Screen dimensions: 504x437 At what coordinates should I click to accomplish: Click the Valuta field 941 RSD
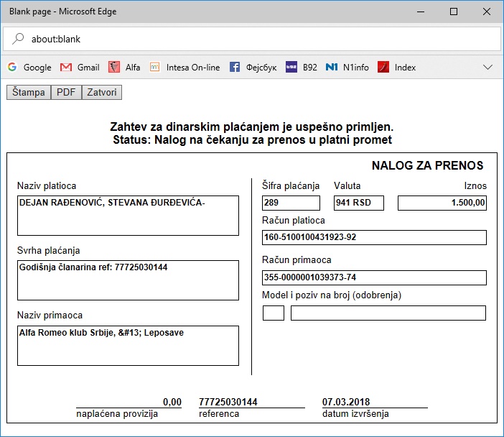click(359, 203)
